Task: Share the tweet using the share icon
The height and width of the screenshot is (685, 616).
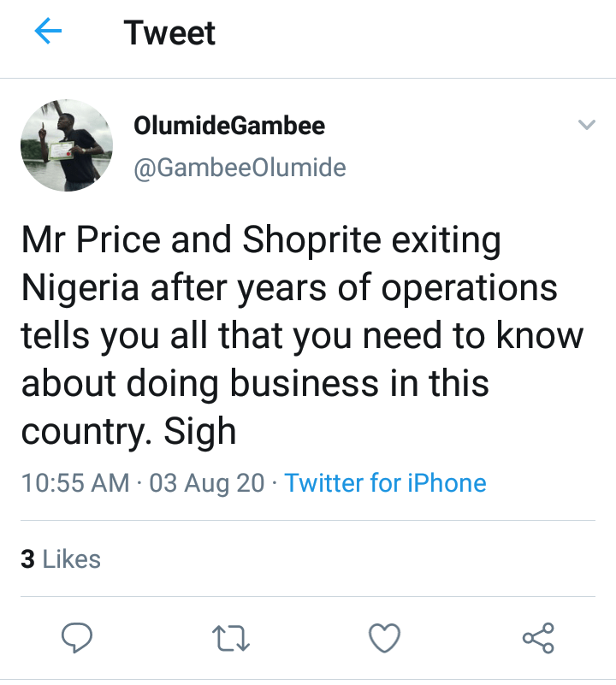Action: 538,637
